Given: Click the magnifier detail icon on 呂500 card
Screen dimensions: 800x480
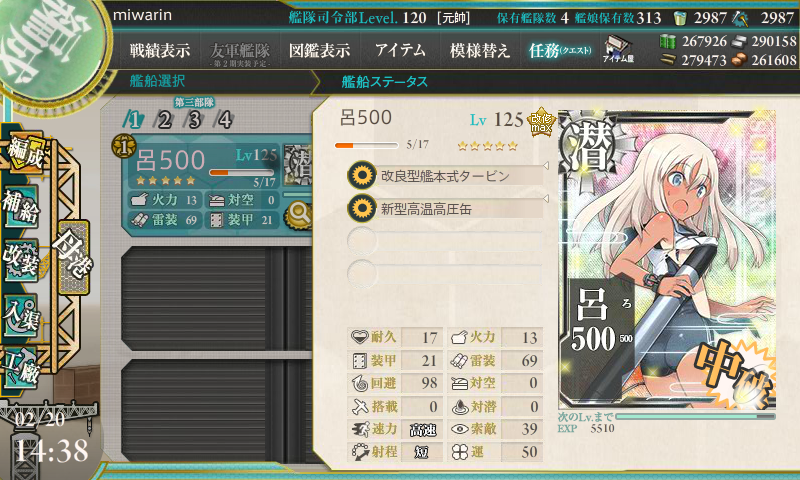Looking at the screenshot, I should pyautogui.click(x=299, y=214).
